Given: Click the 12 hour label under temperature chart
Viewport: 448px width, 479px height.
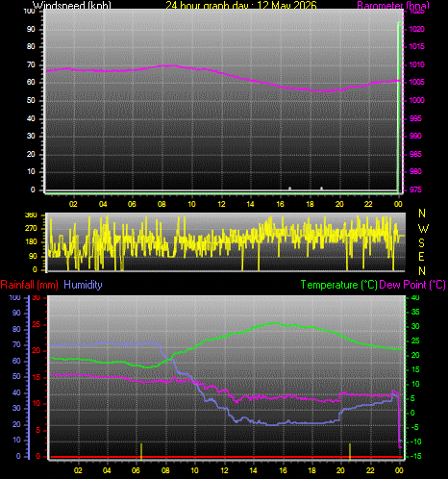Looking at the screenshot, I should (x=224, y=470).
